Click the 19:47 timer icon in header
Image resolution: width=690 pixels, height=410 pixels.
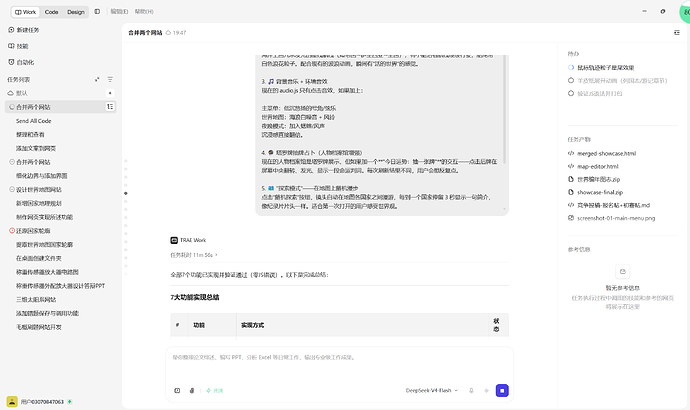[x=168, y=33]
